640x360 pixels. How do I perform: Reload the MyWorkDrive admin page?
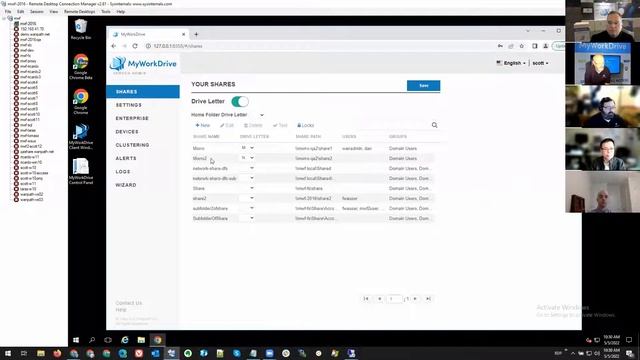[135, 46]
